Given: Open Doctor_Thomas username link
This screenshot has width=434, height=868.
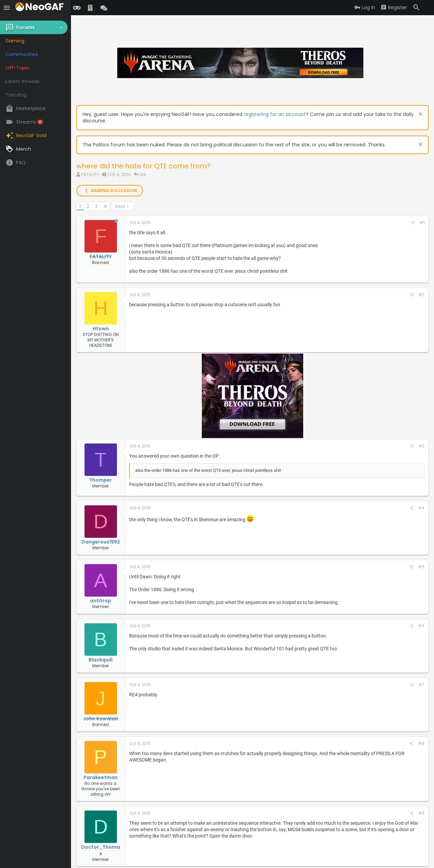Looking at the screenshot, I should (x=101, y=850).
